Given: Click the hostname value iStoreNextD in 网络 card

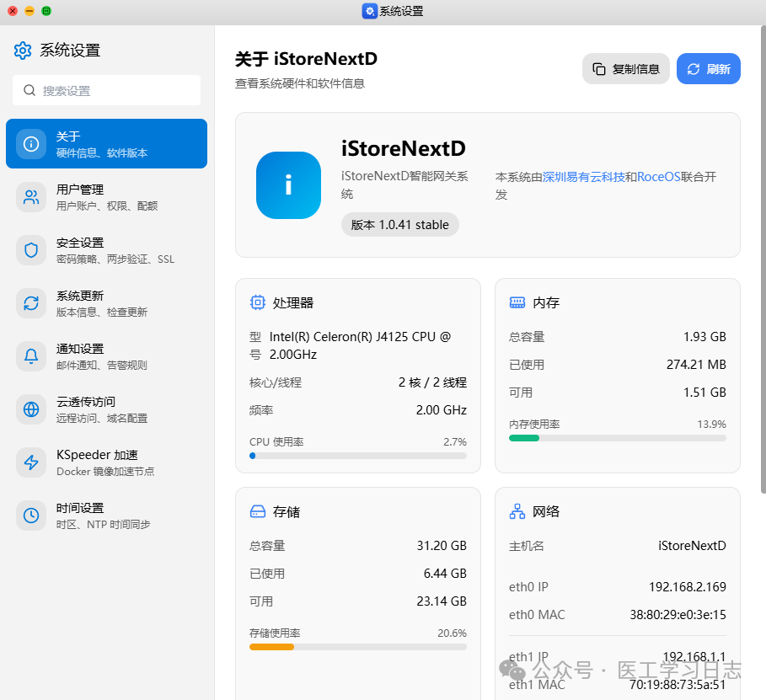Looking at the screenshot, I should tap(692, 546).
